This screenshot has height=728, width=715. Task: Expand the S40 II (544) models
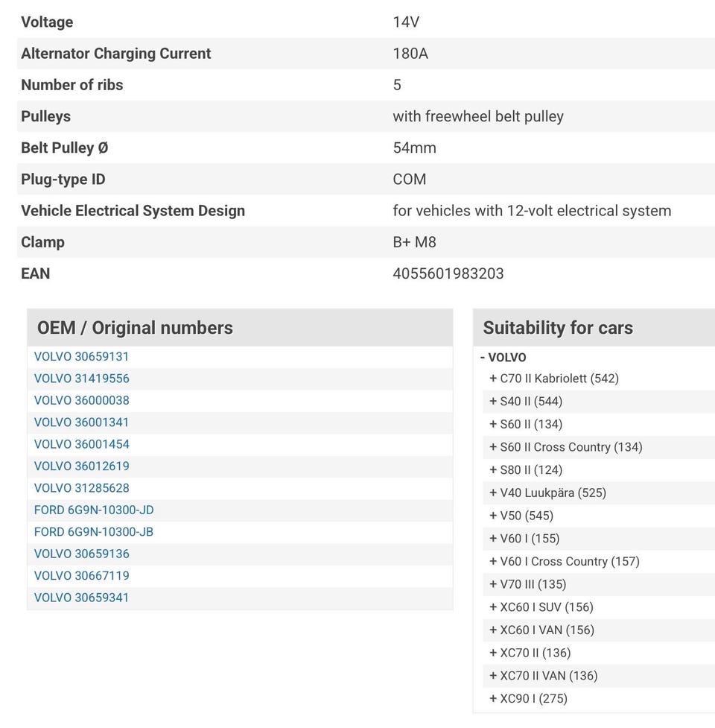point(525,402)
